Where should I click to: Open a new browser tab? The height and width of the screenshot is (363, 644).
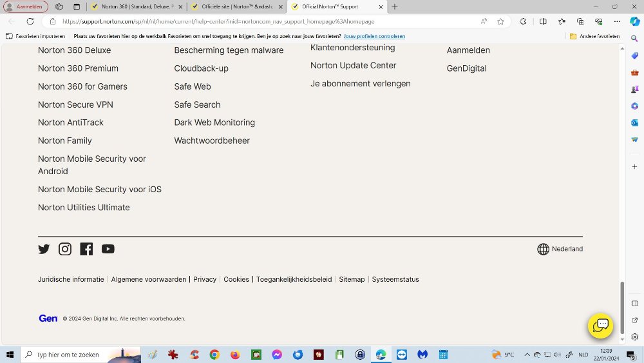pos(395,7)
